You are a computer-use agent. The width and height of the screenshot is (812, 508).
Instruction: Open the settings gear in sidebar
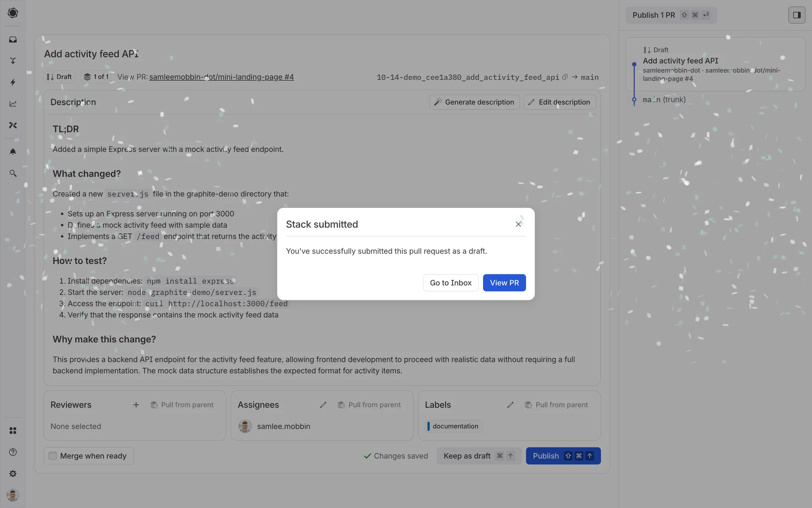tap(13, 474)
